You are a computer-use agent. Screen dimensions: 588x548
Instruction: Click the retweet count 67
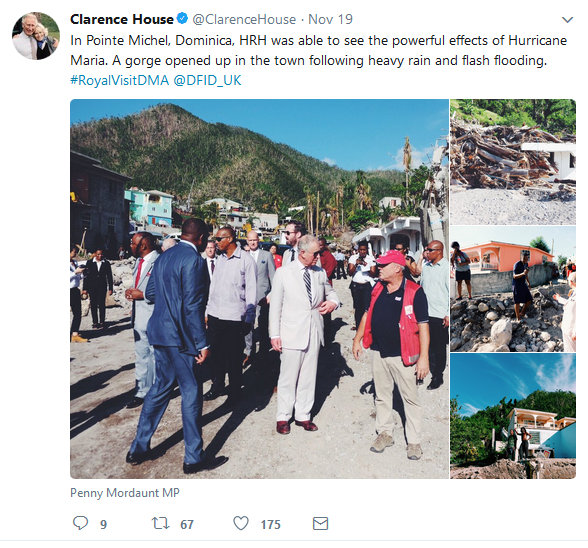(x=187, y=524)
